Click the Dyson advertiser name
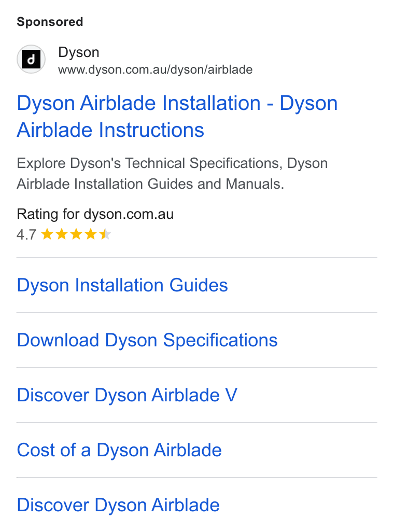 point(79,52)
